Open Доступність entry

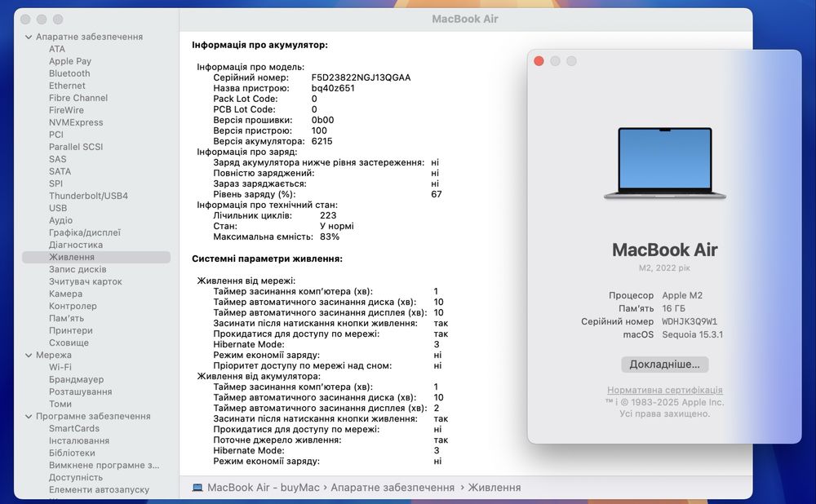[75, 477]
